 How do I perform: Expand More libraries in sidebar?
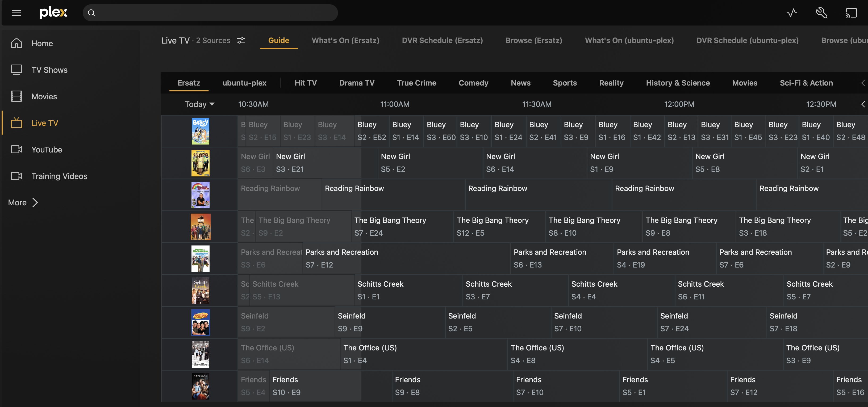(x=23, y=203)
